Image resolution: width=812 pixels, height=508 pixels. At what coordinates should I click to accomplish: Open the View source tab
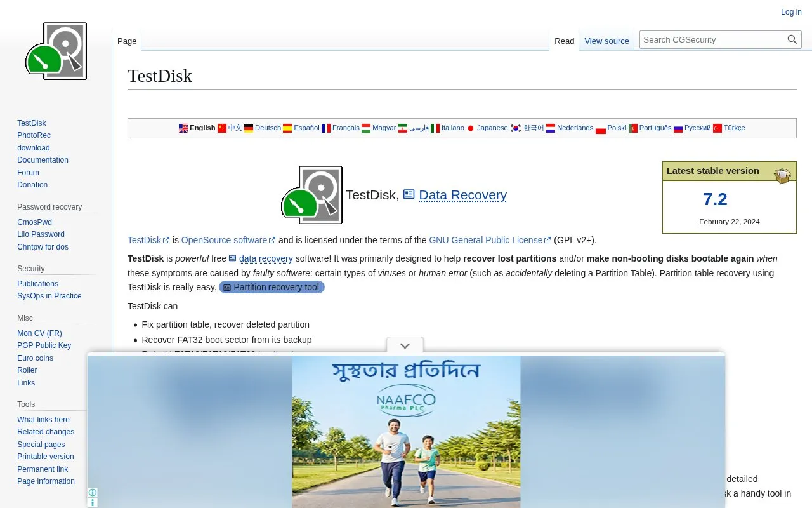tap(606, 41)
